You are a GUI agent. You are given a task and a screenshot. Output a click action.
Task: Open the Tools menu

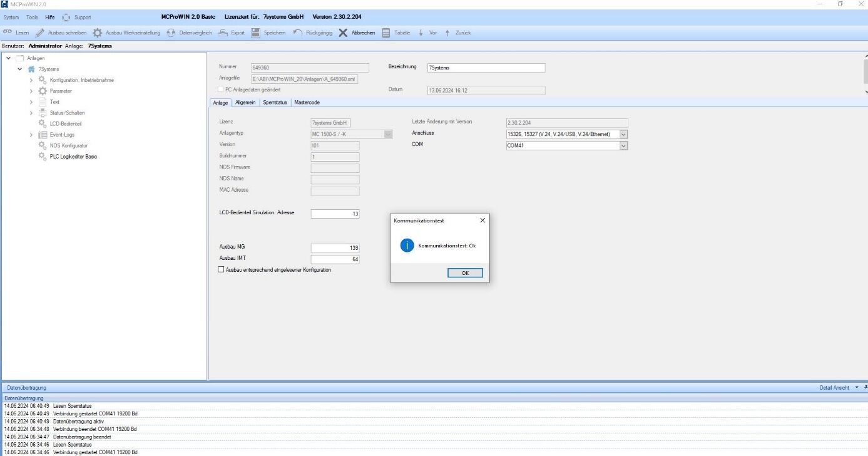click(33, 17)
